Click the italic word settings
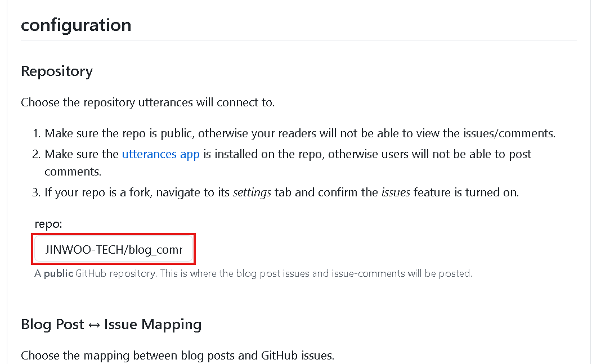592x364 pixels. coord(252,192)
